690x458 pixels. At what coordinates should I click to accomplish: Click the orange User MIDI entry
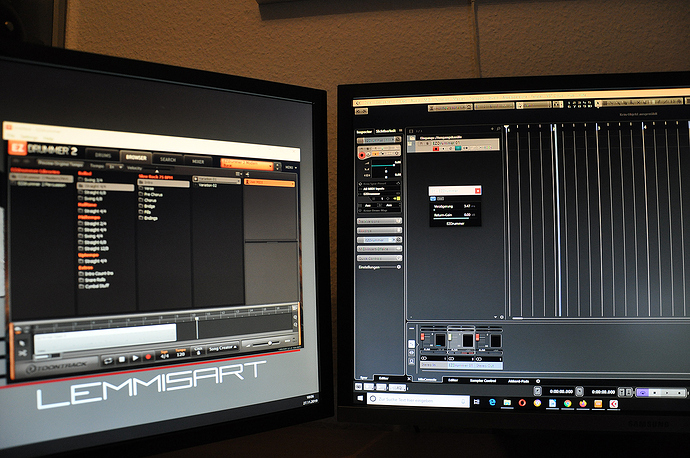point(269,182)
